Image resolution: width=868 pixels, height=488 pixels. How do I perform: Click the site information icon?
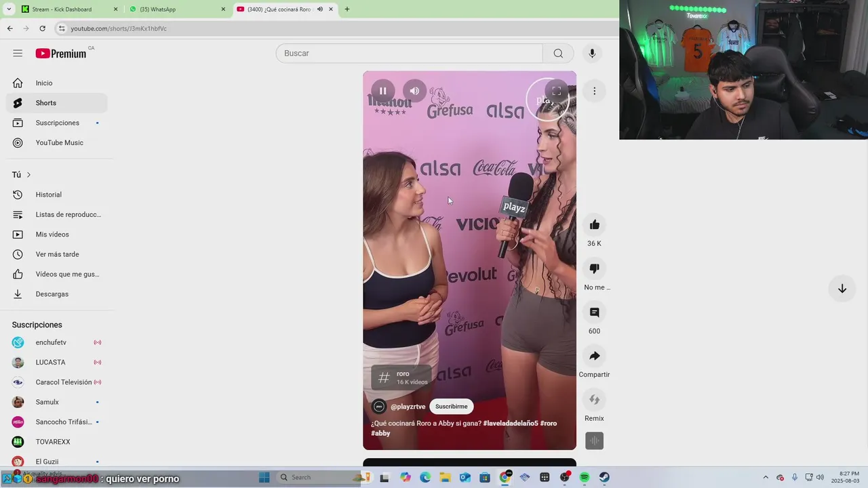click(x=62, y=28)
